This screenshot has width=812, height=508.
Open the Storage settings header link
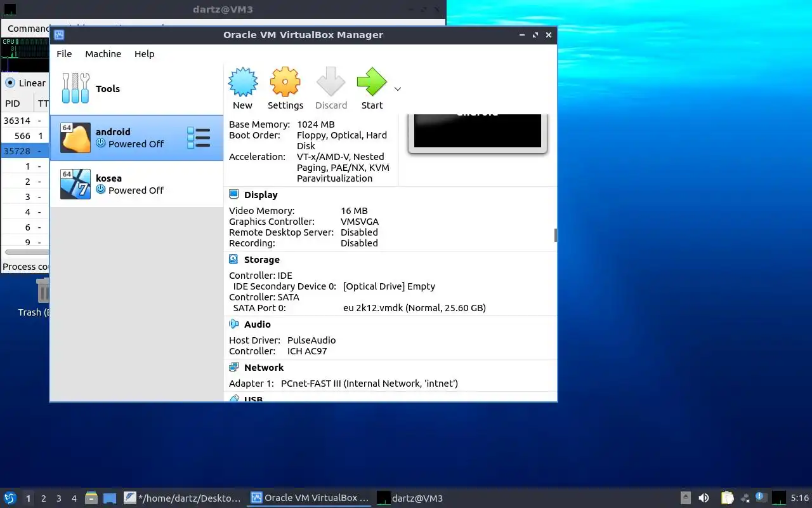point(262,260)
